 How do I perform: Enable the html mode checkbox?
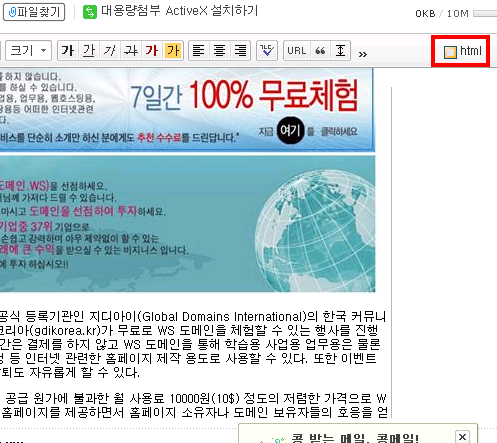(x=450, y=52)
